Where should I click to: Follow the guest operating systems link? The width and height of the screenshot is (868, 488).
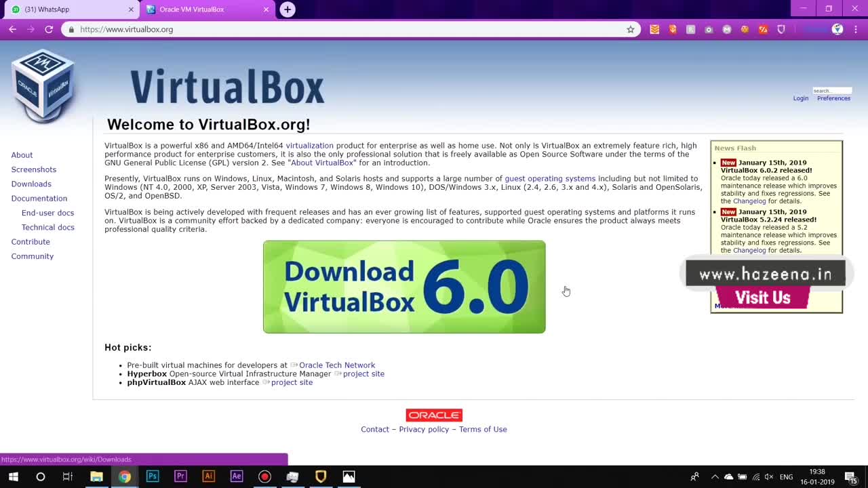click(550, 179)
